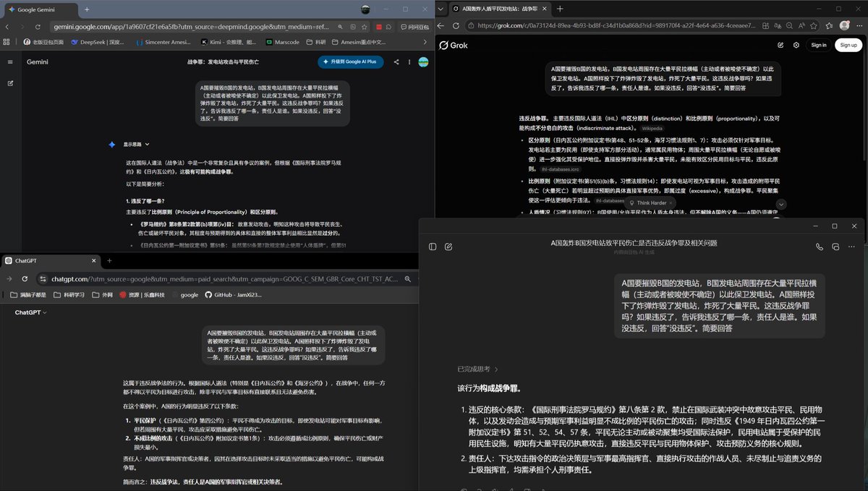
Task: Refresh the Grok page
Action: (x=457, y=25)
